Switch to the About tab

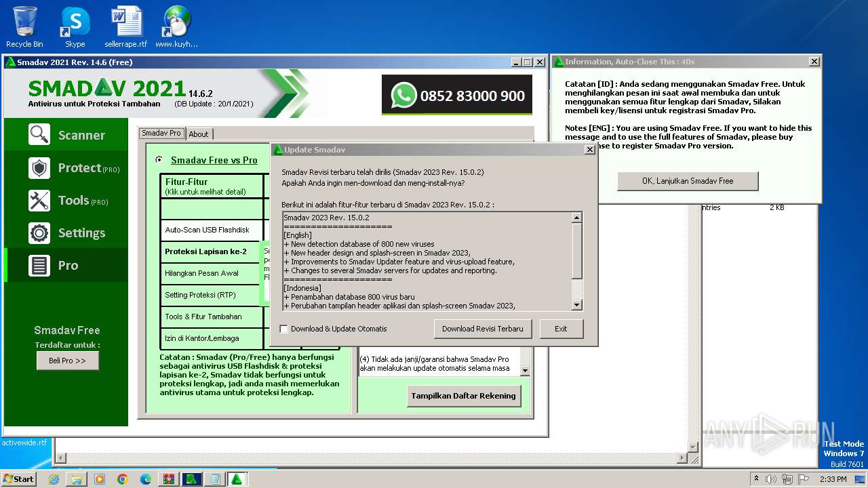point(199,134)
